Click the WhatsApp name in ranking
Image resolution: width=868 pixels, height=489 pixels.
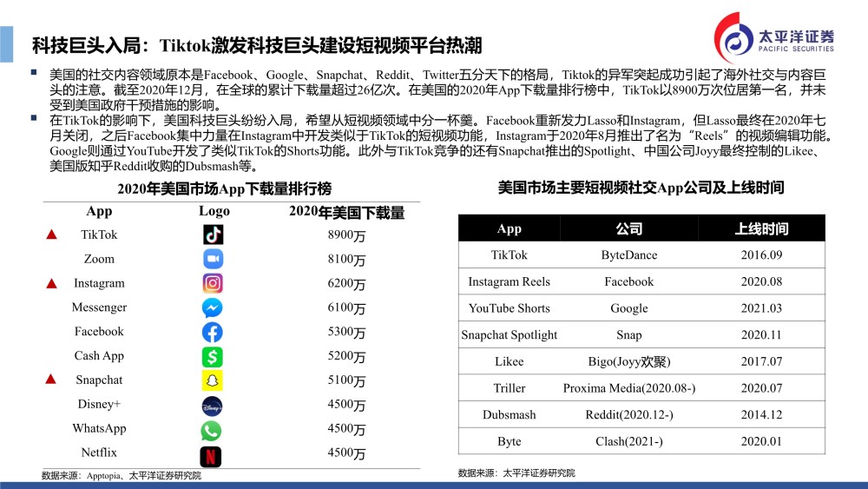click(x=99, y=428)
